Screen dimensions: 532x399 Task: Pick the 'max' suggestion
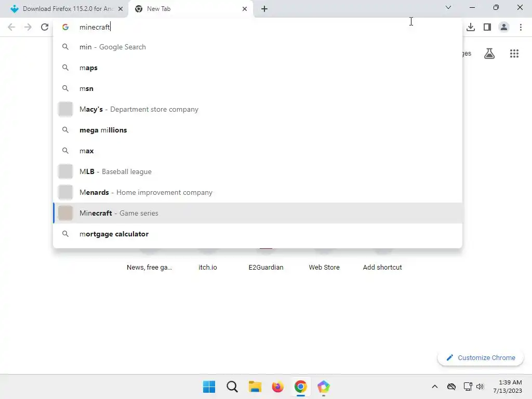[258, 151]
